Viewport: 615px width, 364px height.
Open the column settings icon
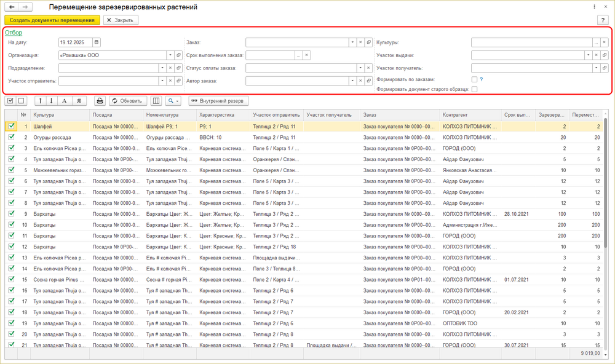pos(156,101)
